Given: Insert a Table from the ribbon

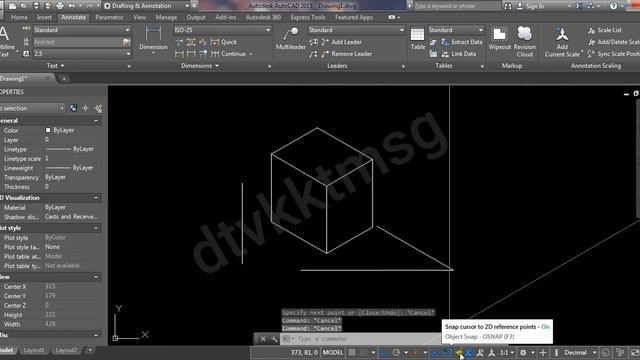Looking at the screenshot, I should (417, 38).
